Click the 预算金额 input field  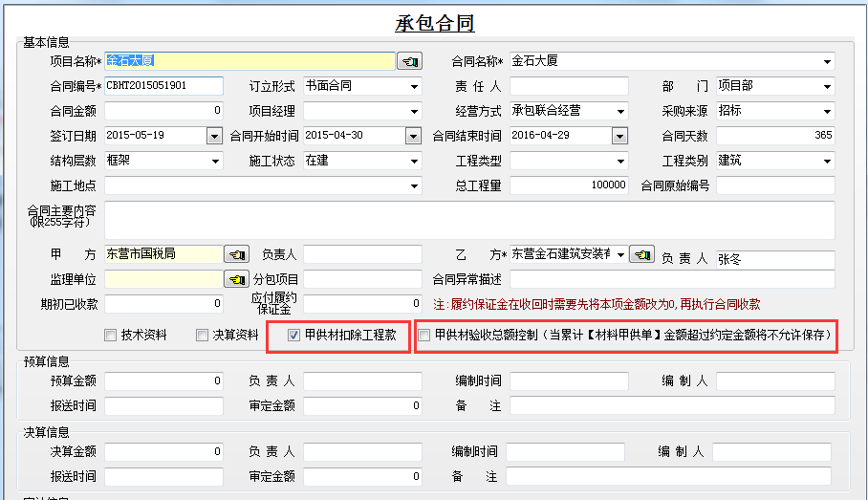point(163,381)
